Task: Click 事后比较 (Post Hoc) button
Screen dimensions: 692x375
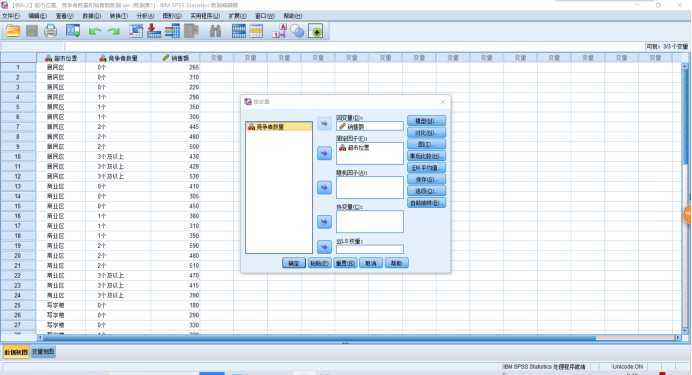Action: tap(426, 156)
